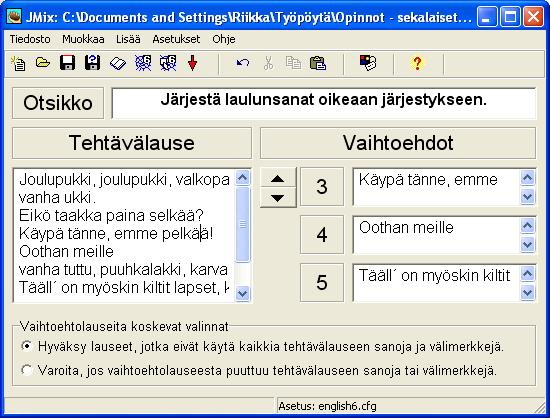This screenshot has height=418, width=550.
Task: Click scroll up arrow in option 5 field
Action: pos(528,274)
